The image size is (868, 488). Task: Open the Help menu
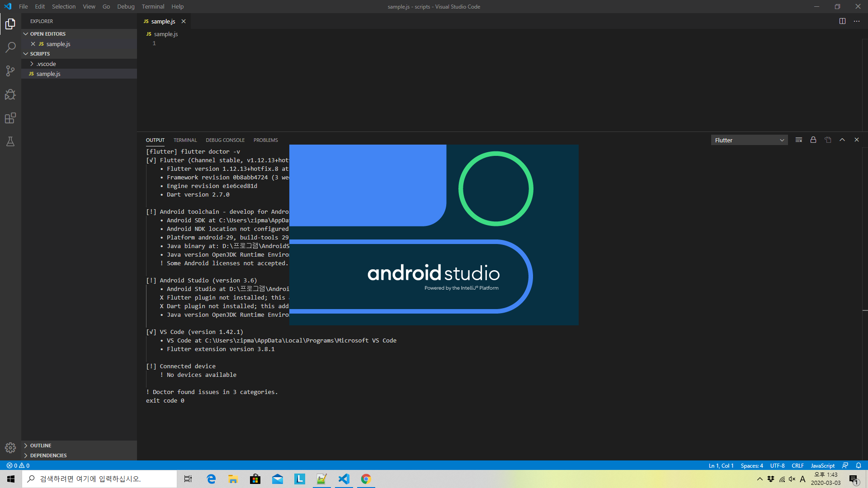click(x=178, y=6)
